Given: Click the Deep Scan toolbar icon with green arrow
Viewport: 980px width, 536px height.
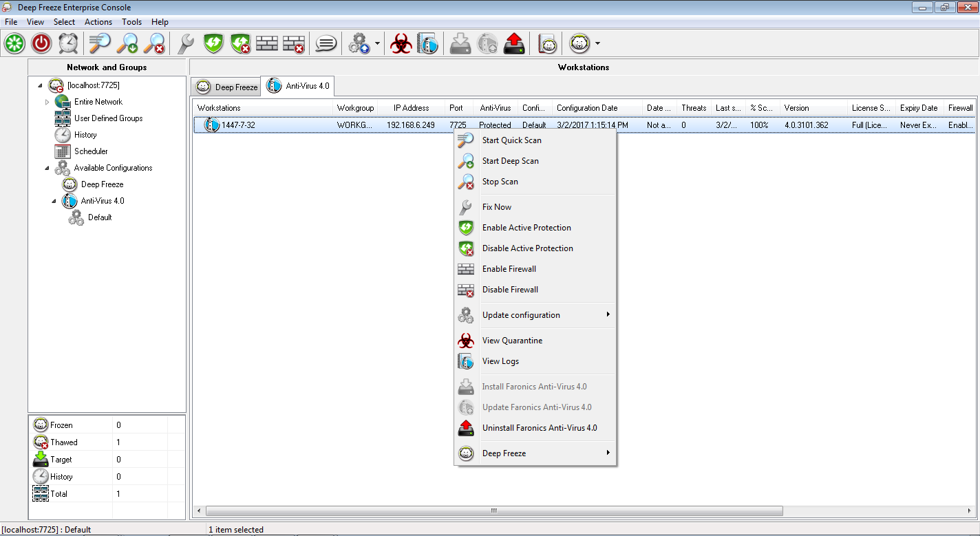Looking at the screenshot, I should pos(127,43).
